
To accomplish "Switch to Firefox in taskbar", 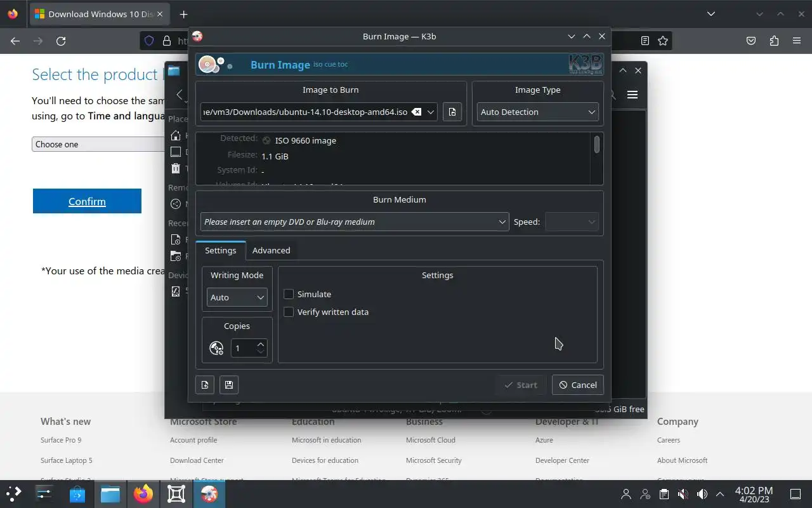I will click(x=143, y=493).
